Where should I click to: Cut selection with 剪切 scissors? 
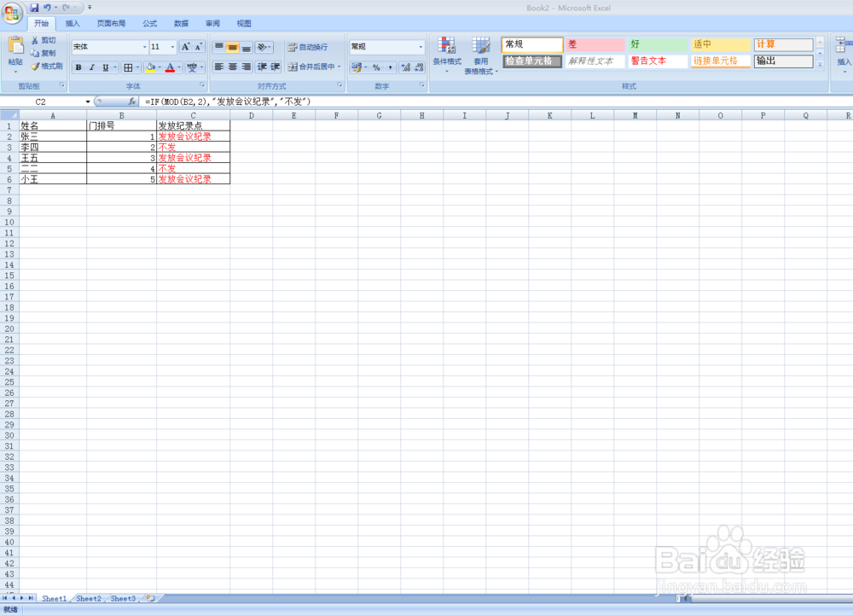[x=43, y=40]
